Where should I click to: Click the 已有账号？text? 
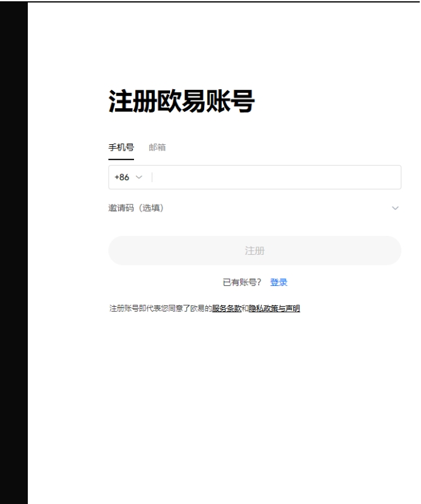coord(242,282)
